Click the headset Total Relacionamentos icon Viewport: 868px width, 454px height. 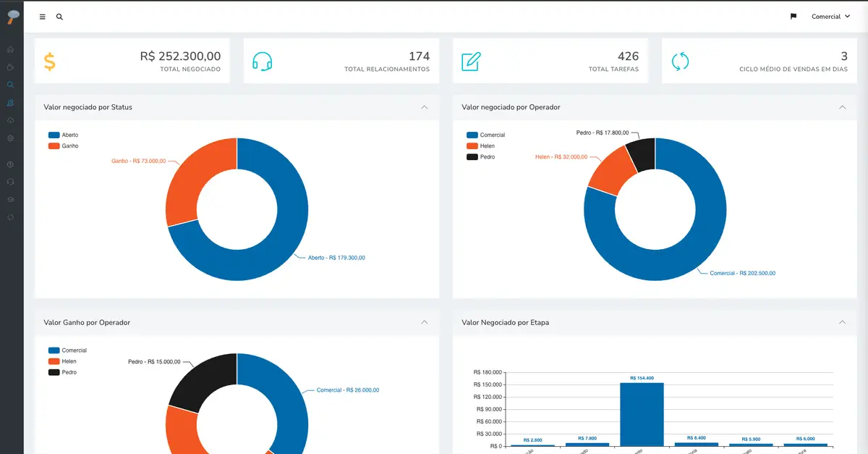(262, 62)
